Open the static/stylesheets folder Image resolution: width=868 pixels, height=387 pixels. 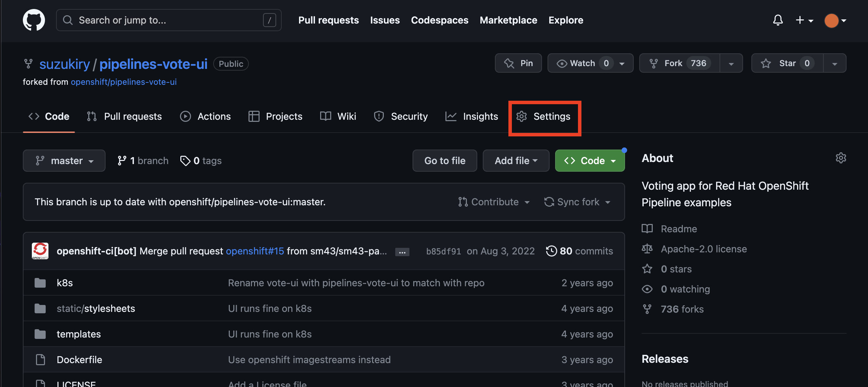click(x=96, y=308)
